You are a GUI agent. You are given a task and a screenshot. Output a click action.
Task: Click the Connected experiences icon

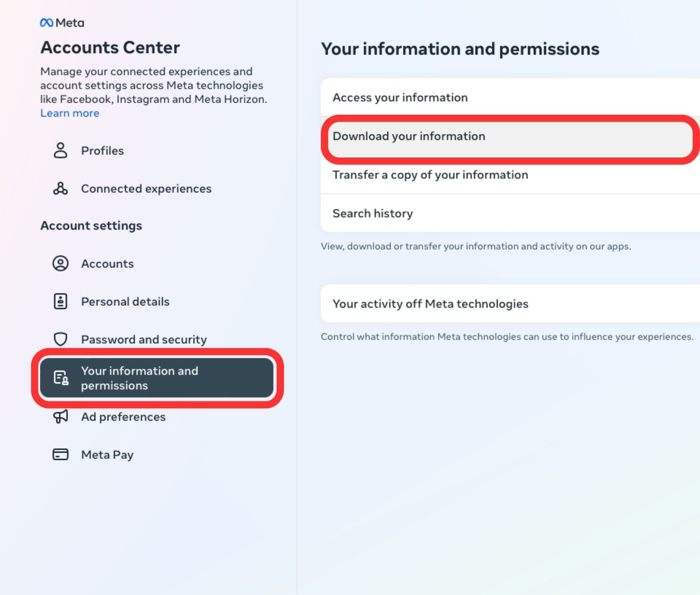pos(60,189)
